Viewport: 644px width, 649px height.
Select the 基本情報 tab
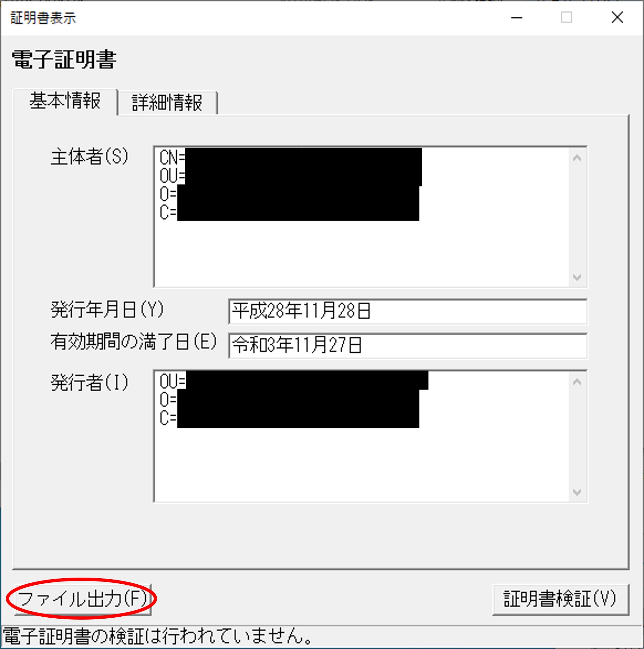(65, 102)
